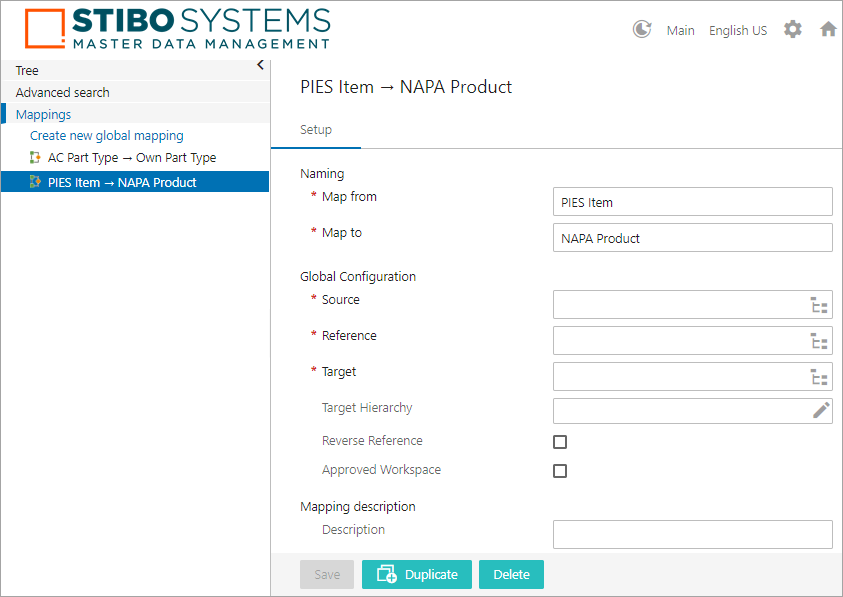Click the page title PIES Item → NAPA Product

pos(406,87)
